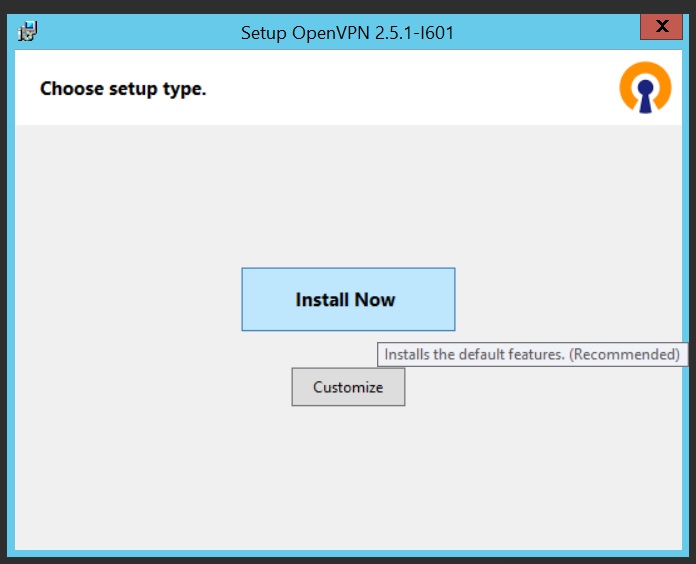This screenshot has width=696, height=564.
Task: Click the OpenVPN keyhole logo
Action: point(645,87)
